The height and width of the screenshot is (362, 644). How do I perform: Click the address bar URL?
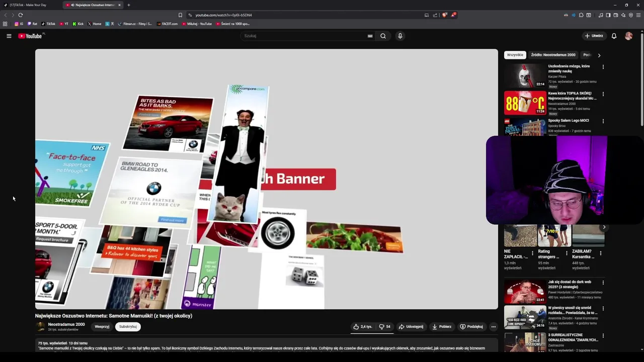223,15
